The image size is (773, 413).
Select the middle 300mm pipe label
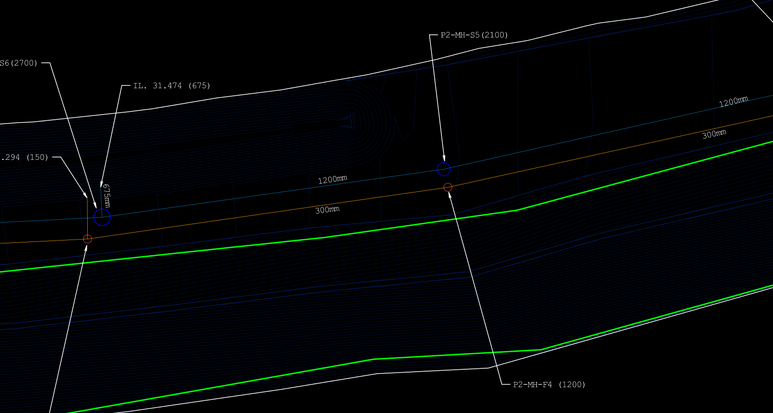point(327,210)
